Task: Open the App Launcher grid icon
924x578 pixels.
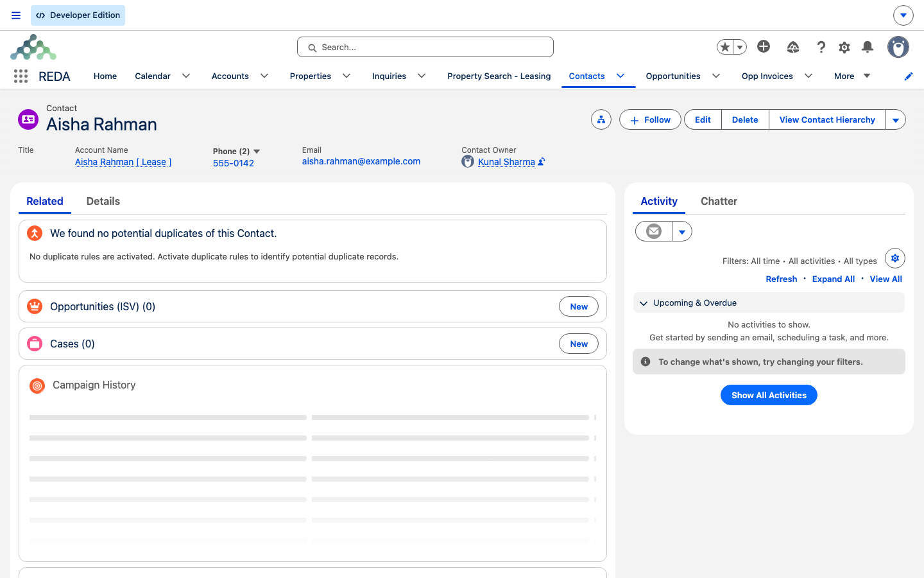Action: point(21,76)
